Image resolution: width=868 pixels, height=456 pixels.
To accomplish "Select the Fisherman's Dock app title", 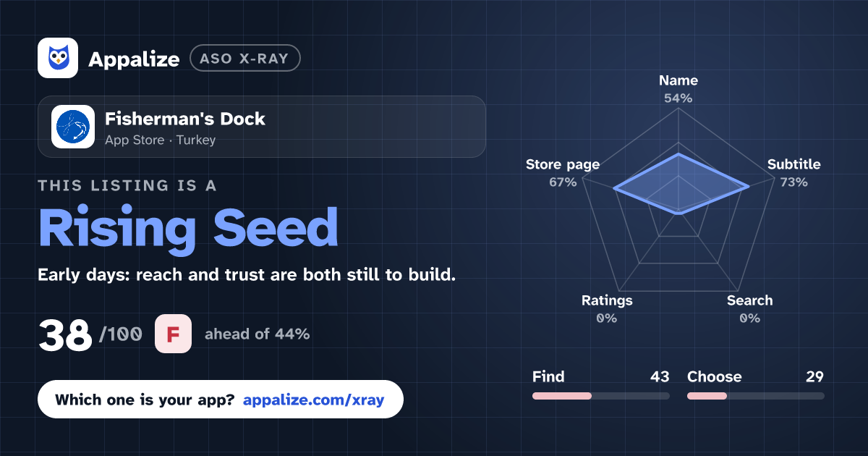I will click(x=185, y=119).
